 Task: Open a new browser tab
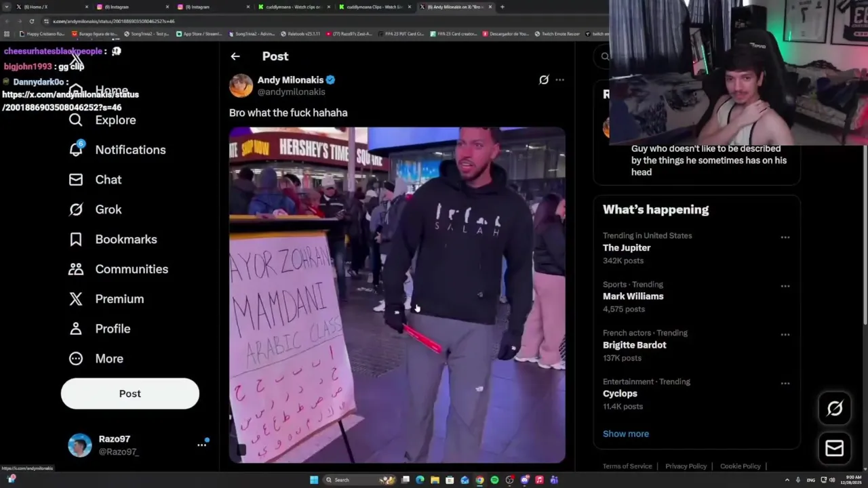[502, 7]
